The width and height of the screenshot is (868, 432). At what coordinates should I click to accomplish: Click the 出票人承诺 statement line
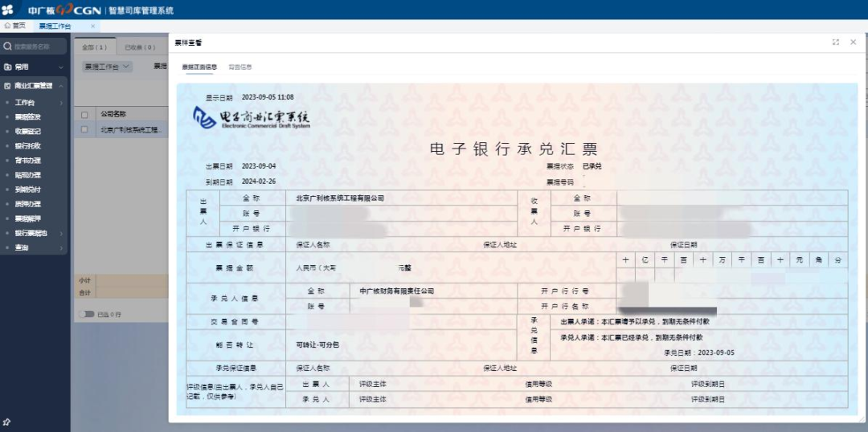635,321
